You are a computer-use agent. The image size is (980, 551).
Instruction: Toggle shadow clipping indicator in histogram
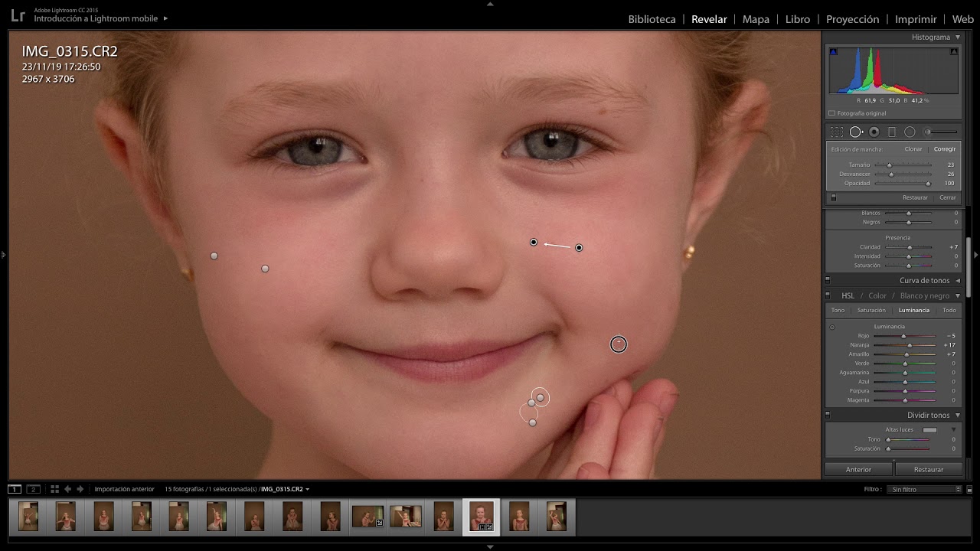tap(833, 51)
